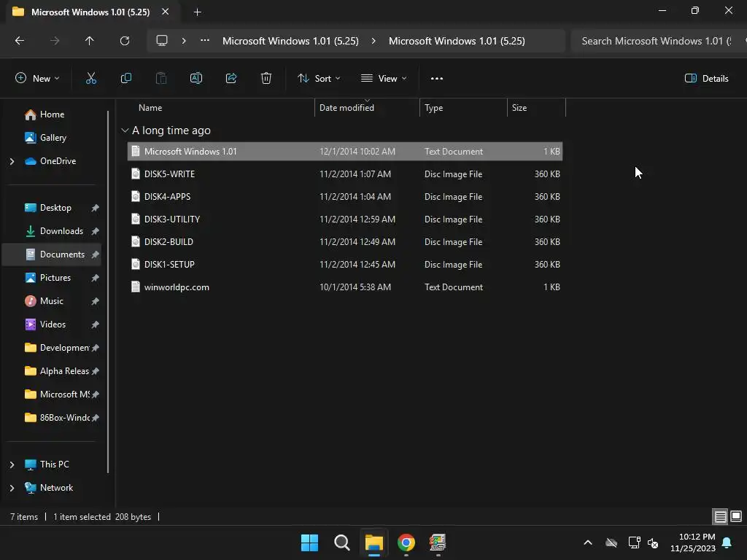
Task: Open the New dropdown menu
Action: [x=38, y=79]
